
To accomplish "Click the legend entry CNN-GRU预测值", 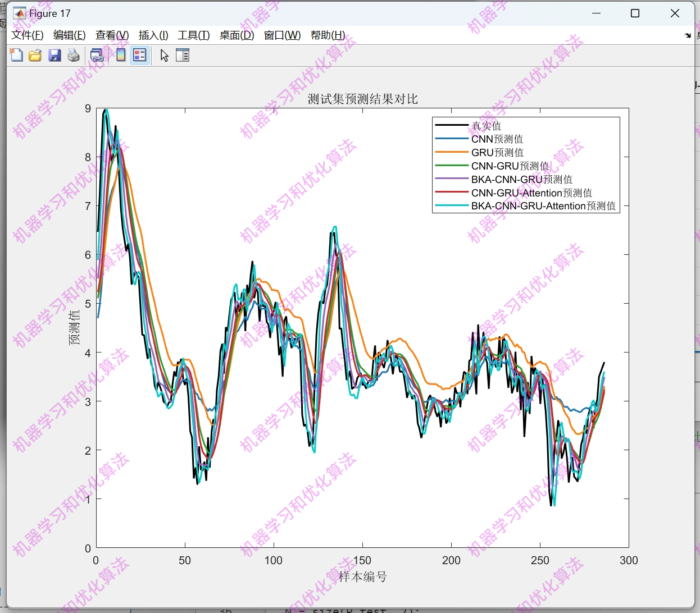I will (x=510, y=166).
